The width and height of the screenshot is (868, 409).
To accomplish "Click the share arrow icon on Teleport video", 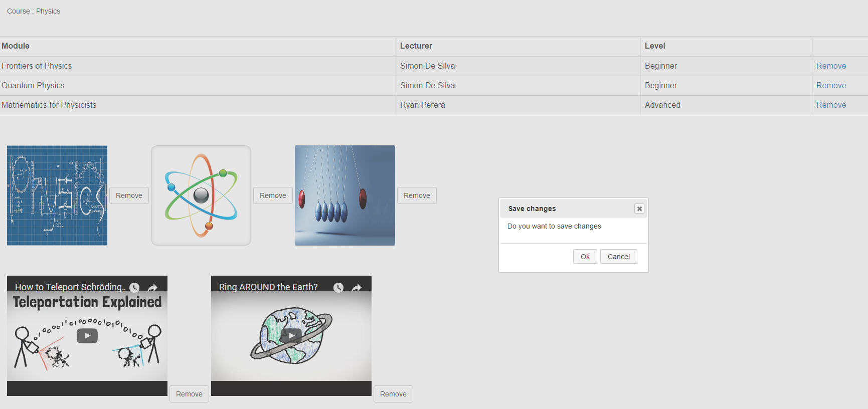I will coord(153,287).
